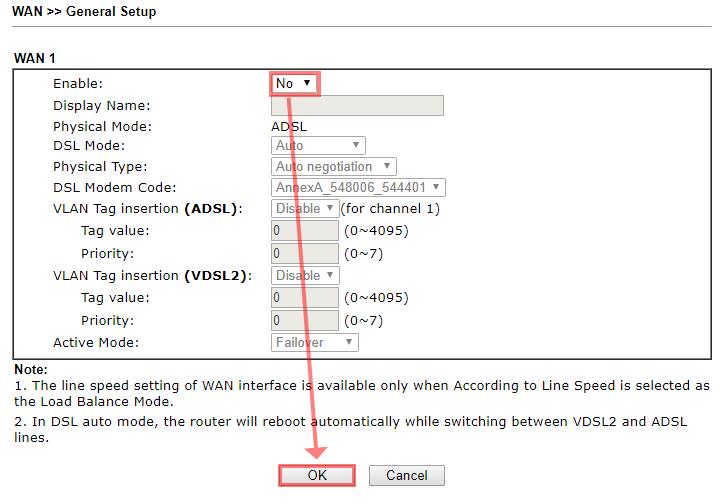This screenshot has height=504, width=726.
Task: Click the ADSL Physical Mode value text
Action: click(x=289, y=127)
